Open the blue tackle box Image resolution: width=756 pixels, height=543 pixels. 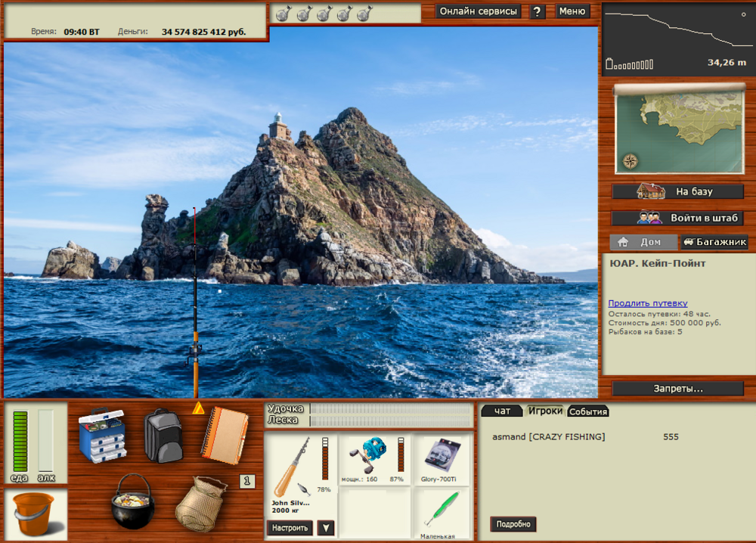102,435
